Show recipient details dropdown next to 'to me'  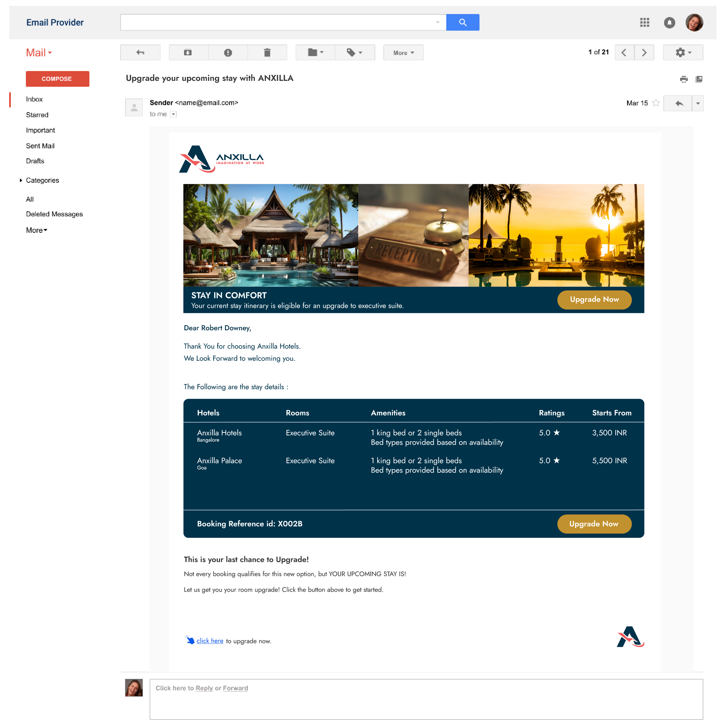173,114
